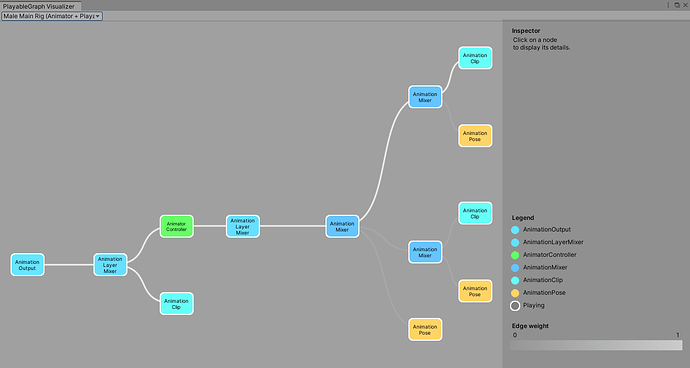Select the central Animation Mixer node after the Layer Mixer
Image resolution: width=690 pixels, height=368 pixels.
tap(342, 226)
